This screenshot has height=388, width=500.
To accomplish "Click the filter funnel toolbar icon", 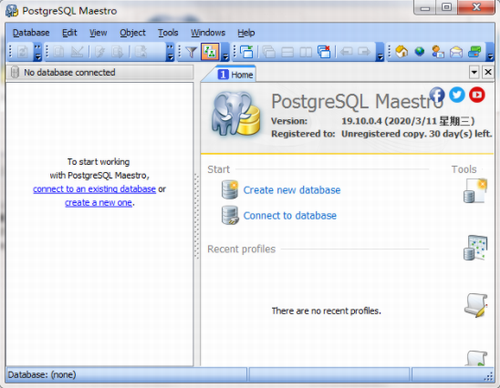I will [192, 52].
